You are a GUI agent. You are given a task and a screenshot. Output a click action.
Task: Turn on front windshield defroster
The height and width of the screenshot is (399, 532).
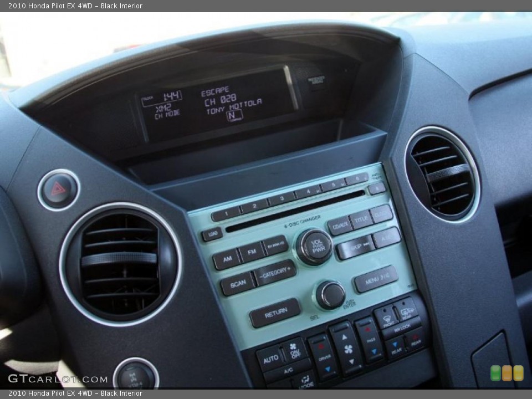tap(386, 318)
